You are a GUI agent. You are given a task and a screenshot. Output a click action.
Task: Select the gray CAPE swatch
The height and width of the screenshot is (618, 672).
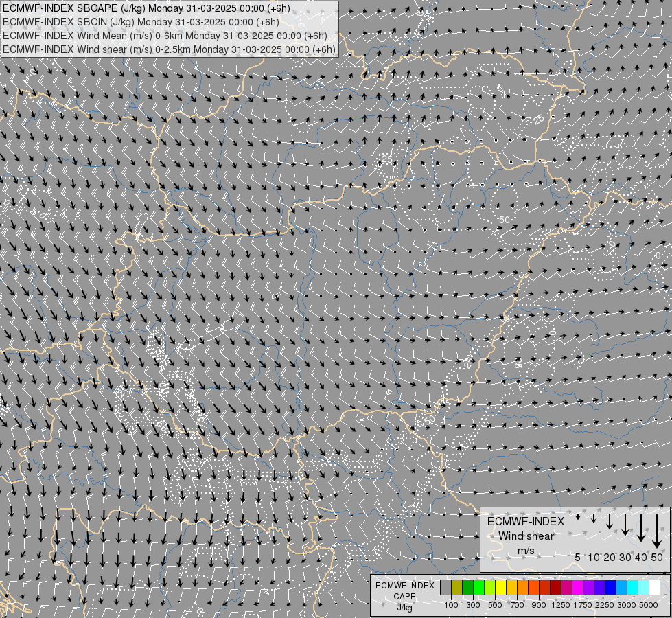click(x=445, y=587)
